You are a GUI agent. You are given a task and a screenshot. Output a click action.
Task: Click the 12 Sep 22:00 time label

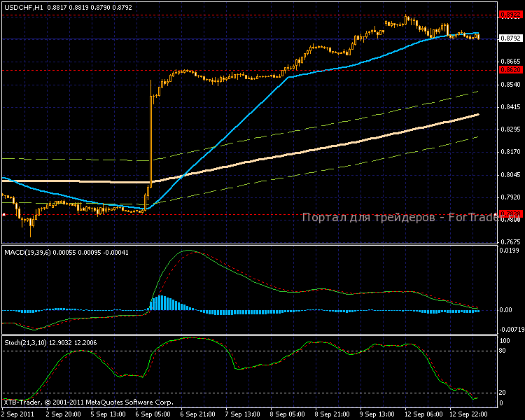[x=468, y=414]
